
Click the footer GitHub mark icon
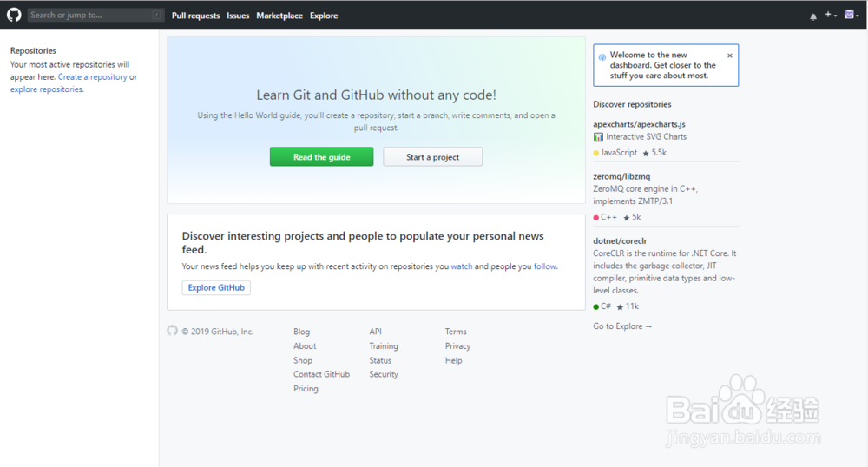(172, 331)
